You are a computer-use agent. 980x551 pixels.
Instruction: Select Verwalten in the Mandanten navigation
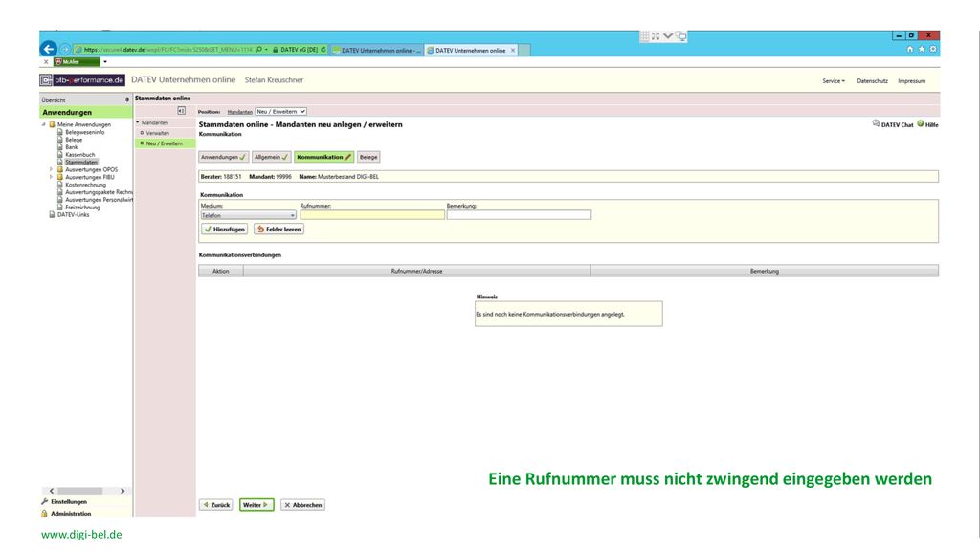pyautogui.click(x=158, y=133)
